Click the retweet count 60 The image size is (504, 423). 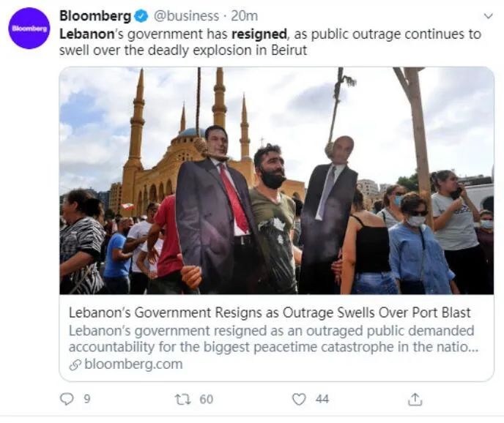[207, 400]
